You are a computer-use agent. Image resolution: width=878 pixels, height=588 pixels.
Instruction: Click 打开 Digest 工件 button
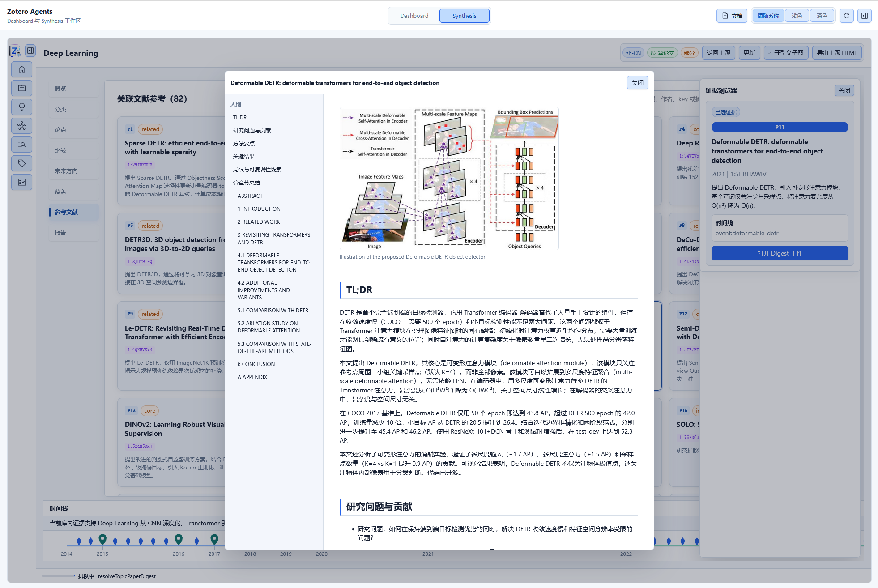(780, 253)
